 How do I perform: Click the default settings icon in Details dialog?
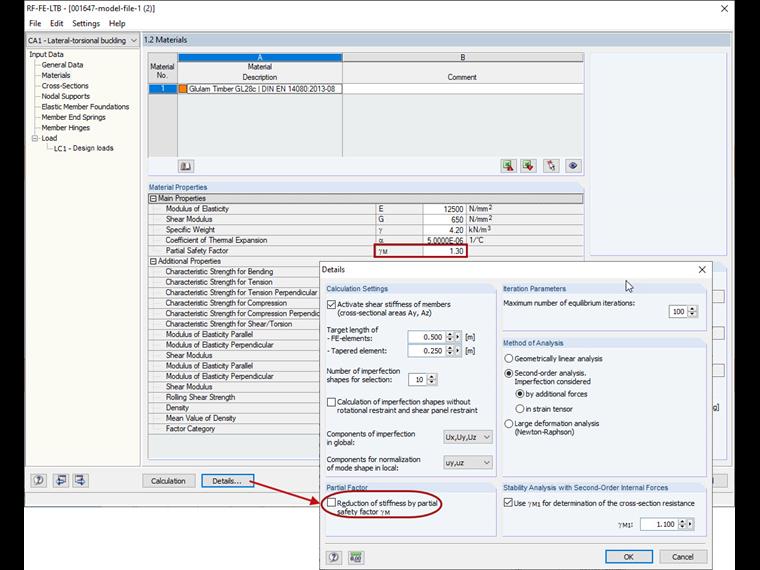click(x=356, y=557)
